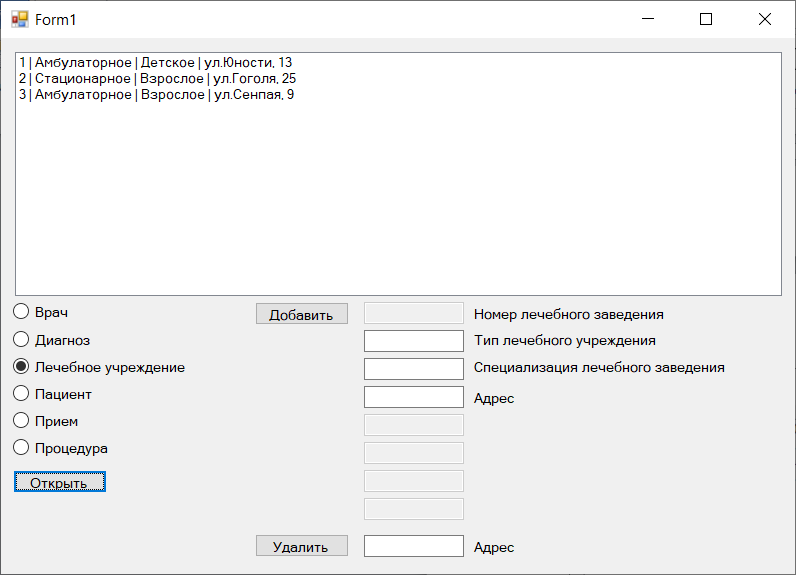Click the disabled Номер лечебного заведения field
The image size is (796, 575).
coord(414,313)
